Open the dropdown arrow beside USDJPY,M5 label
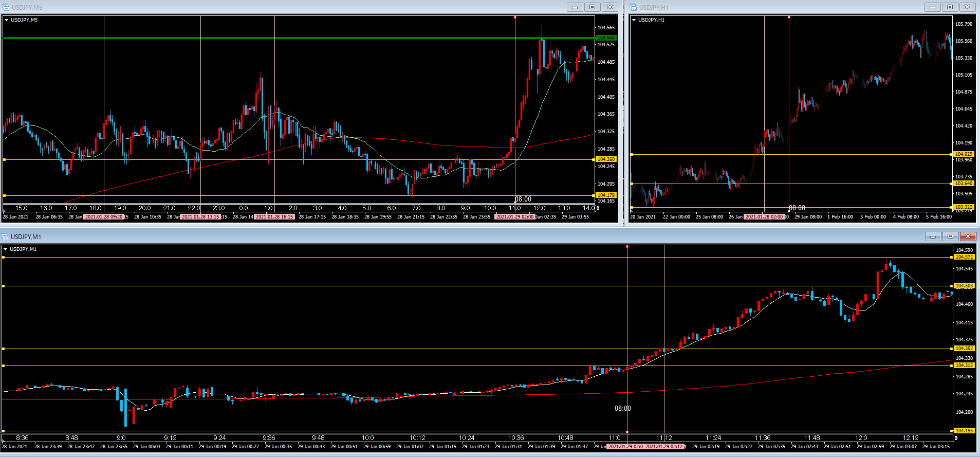Screen dimensions: 980x457 coord(7,20)
